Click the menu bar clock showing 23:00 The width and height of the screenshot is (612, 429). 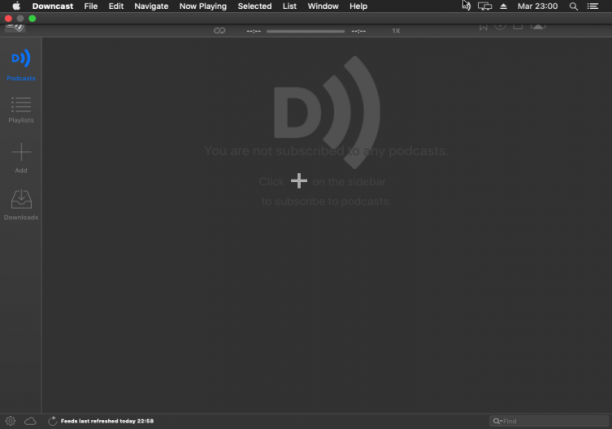click(537, 6)
